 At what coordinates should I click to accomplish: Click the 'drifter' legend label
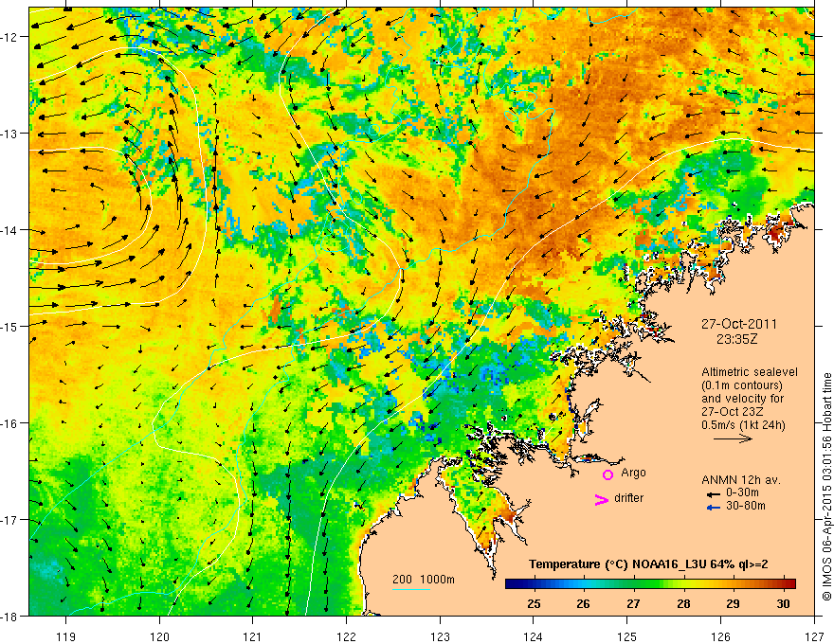pos(628,498)
